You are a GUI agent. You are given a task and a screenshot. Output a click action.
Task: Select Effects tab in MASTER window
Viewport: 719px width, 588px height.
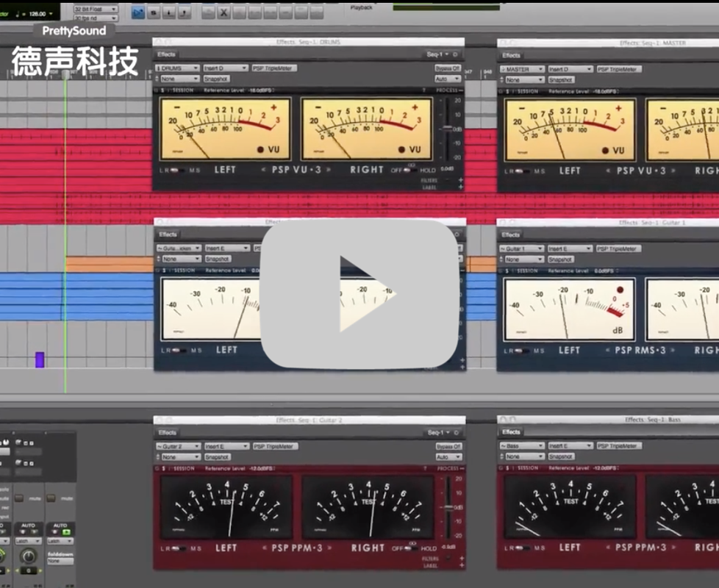pyautogui.click(x=511, y=55)
